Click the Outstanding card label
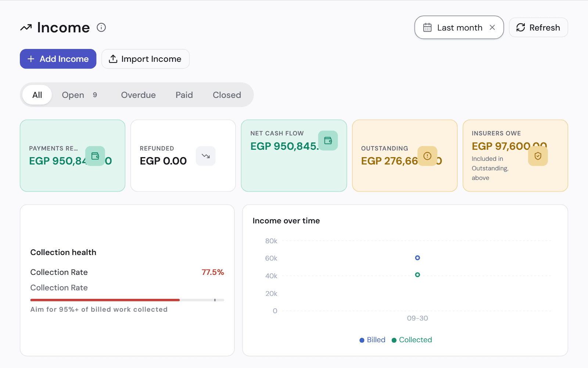This screenshot has height=368, width=588. tap(384, 148)
